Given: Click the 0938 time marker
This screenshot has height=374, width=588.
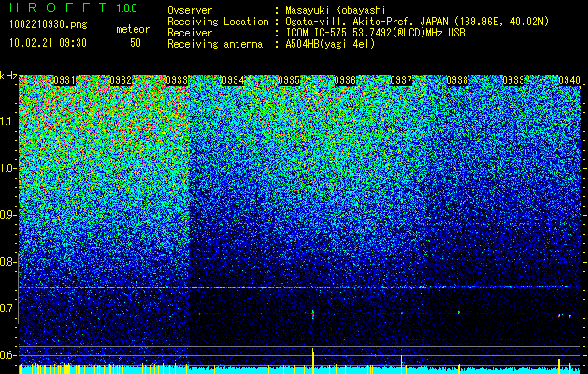Looking at the screenshot, I should 457,80.
